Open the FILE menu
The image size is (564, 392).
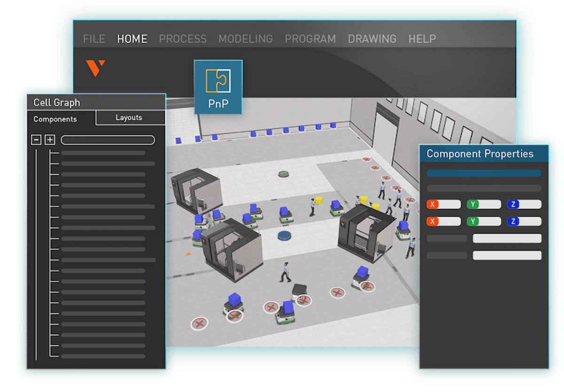94,39
